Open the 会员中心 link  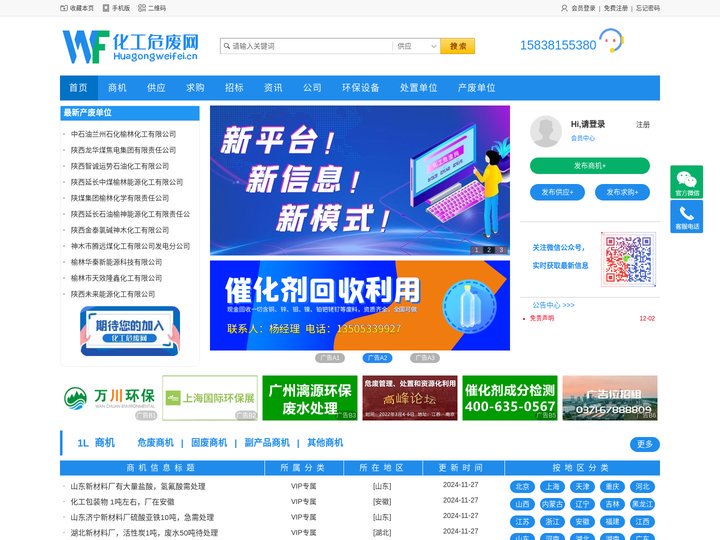point(583,138)
